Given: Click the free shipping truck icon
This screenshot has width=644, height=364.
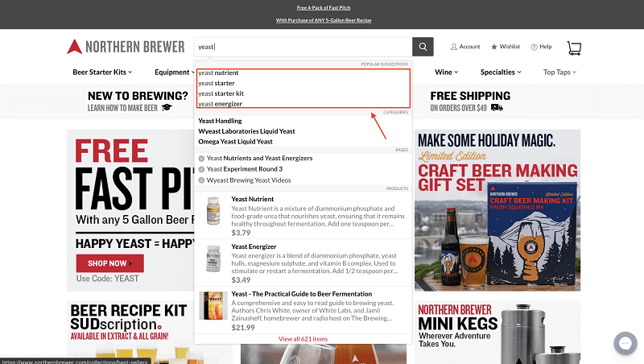Looking at the screenshot, I should tap(497, 108).
